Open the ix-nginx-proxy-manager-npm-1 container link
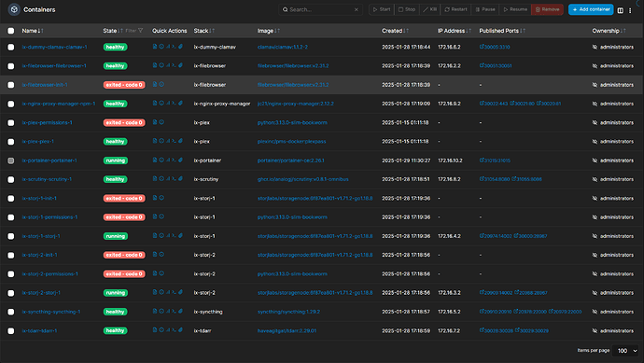The width and height of the screenshot is (644, 363). pos(58,104)
